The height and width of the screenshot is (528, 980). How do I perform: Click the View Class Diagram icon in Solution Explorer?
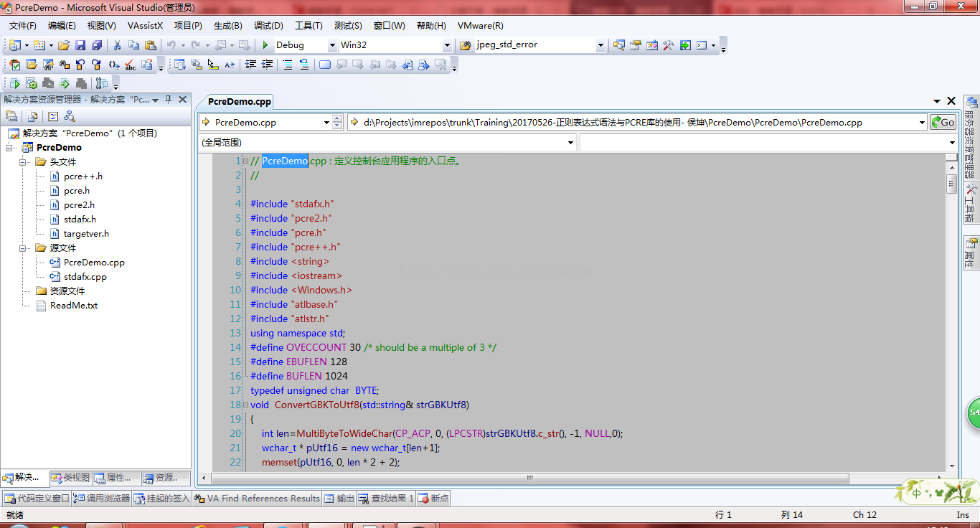click(x=70, y=116)
